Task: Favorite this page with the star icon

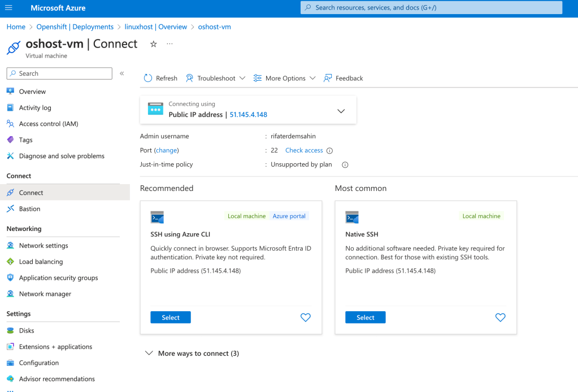Action: pyautogui.click(x=153, y=44)
